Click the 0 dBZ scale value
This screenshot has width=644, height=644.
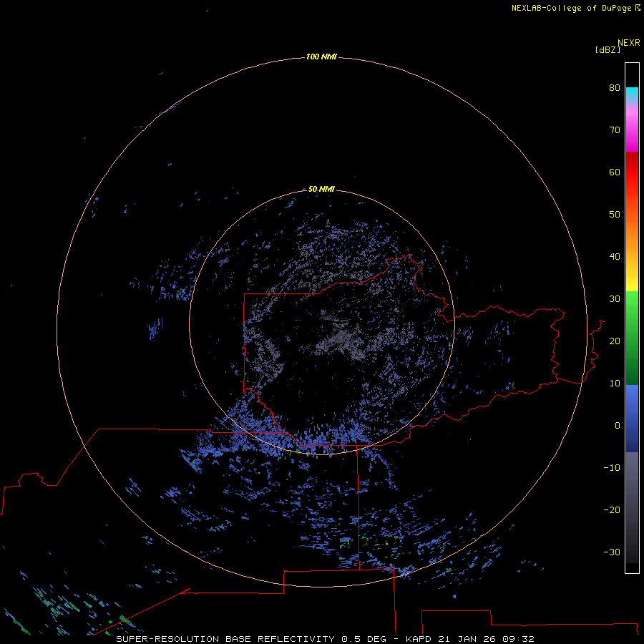pos(618,426)
